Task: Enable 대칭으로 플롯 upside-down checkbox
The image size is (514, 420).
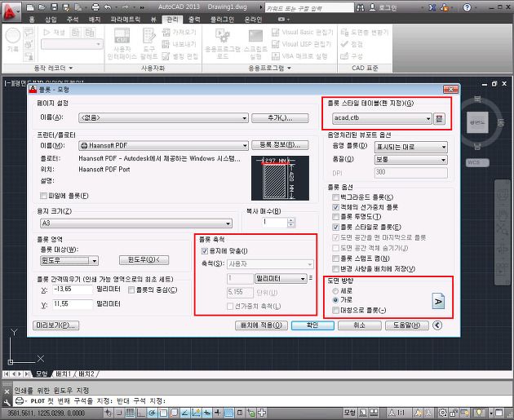Action: pyautogui.click(x=335, y=310)
